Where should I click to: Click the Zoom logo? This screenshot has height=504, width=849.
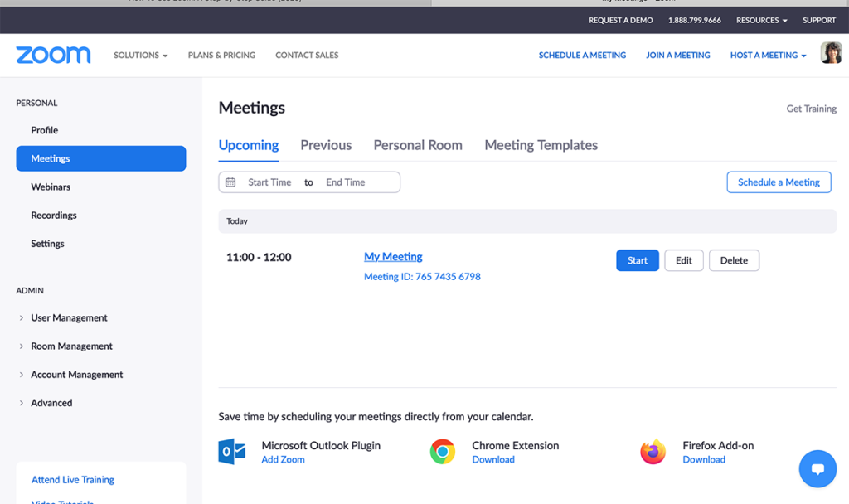(53, 55)
